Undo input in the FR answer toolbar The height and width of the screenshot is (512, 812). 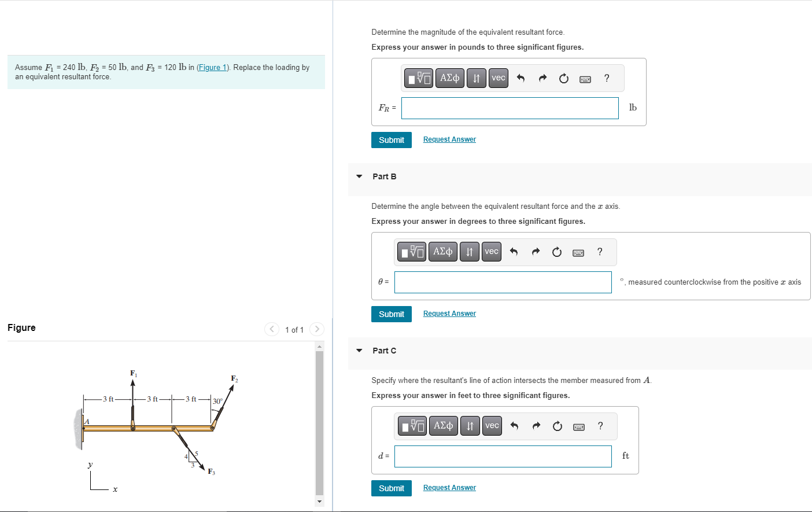pyautogui.click(x=520, y=78)
